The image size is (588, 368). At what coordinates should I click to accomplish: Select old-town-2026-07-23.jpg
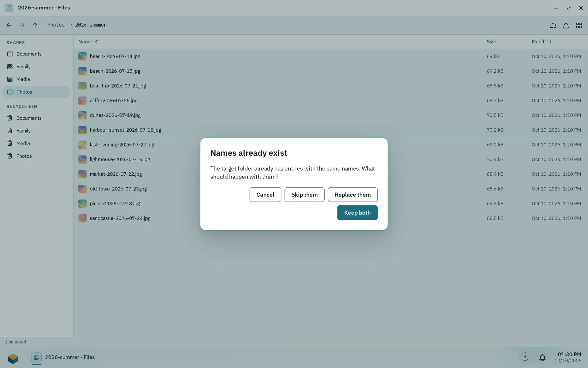pos(330,189)
